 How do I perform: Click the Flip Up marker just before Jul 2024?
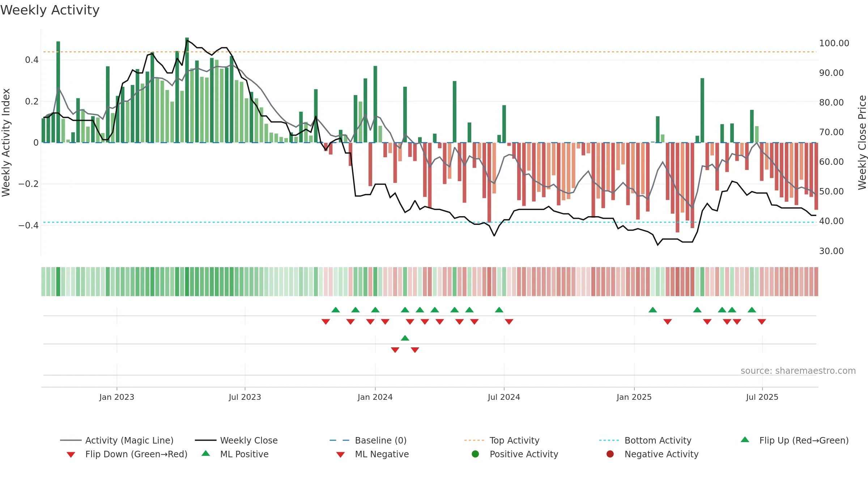(x=499, y=310)
